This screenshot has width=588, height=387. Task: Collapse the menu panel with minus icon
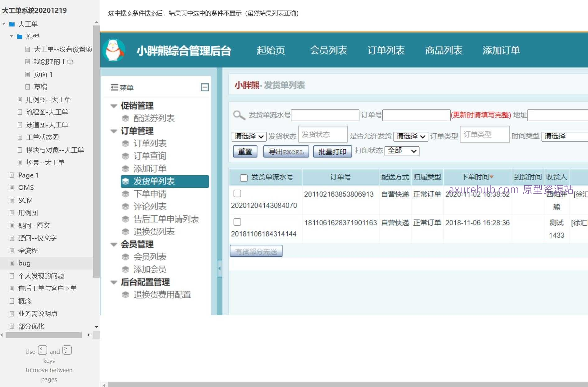coord(205,87)
